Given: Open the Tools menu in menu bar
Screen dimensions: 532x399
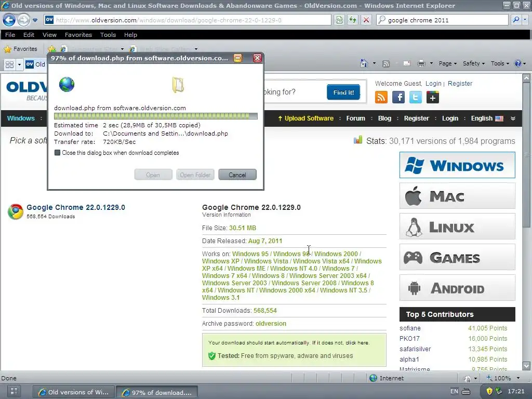Looking at the screenshot, I should pyautogui.click(x=108, y=35).
